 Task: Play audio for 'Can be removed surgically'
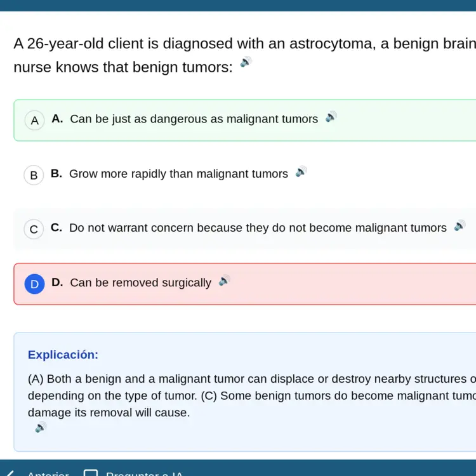tap(224, 281)
